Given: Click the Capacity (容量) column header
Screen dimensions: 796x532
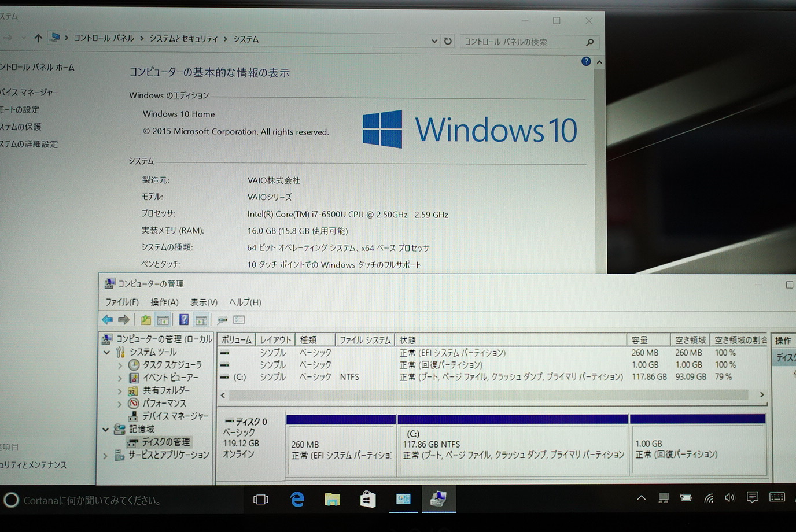Looking at the screenshot, I should pyautogui.click(x=648, y=340).
